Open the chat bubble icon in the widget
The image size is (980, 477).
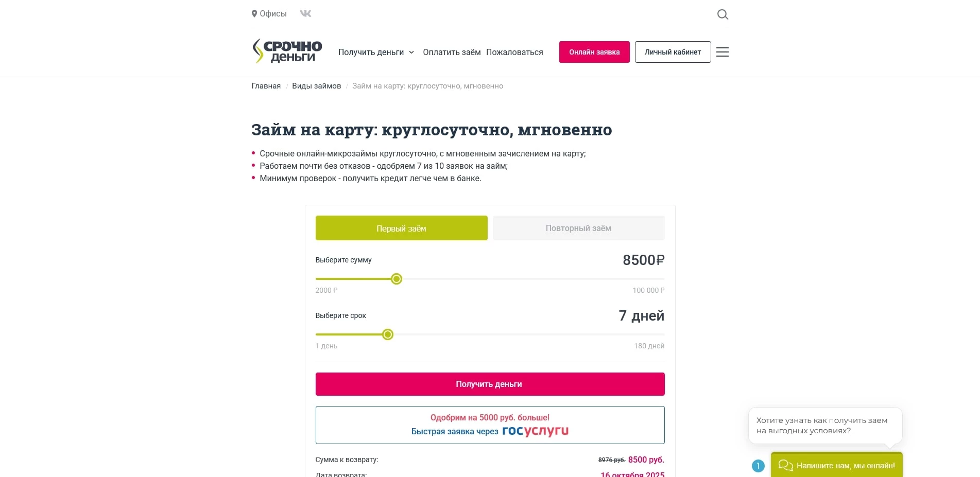786,465
